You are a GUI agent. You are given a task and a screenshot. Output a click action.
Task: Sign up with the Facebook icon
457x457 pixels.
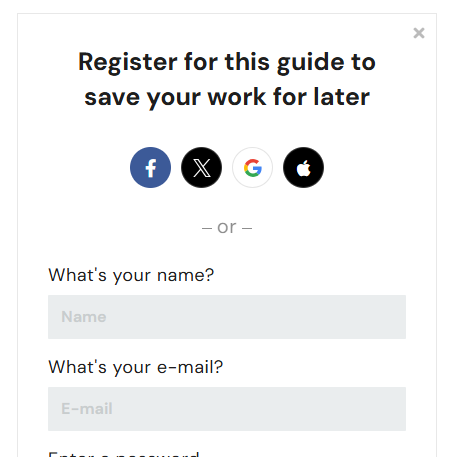point(150,167)
